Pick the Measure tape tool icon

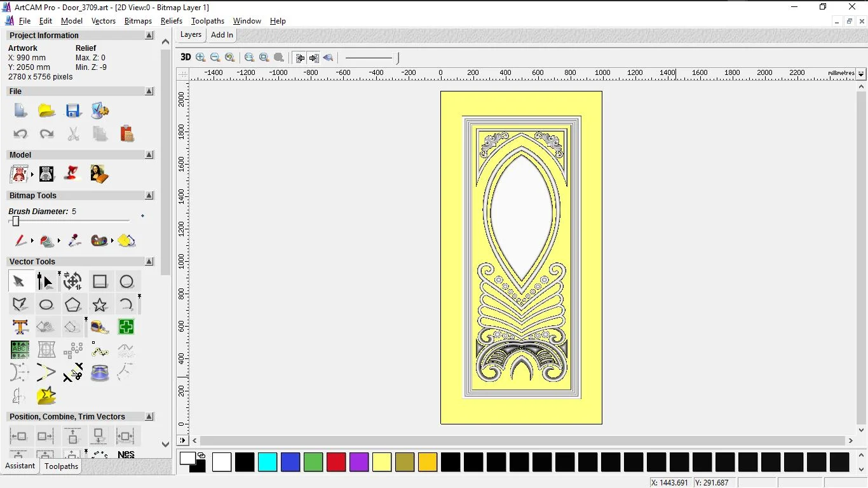click(x=100, y=327)
